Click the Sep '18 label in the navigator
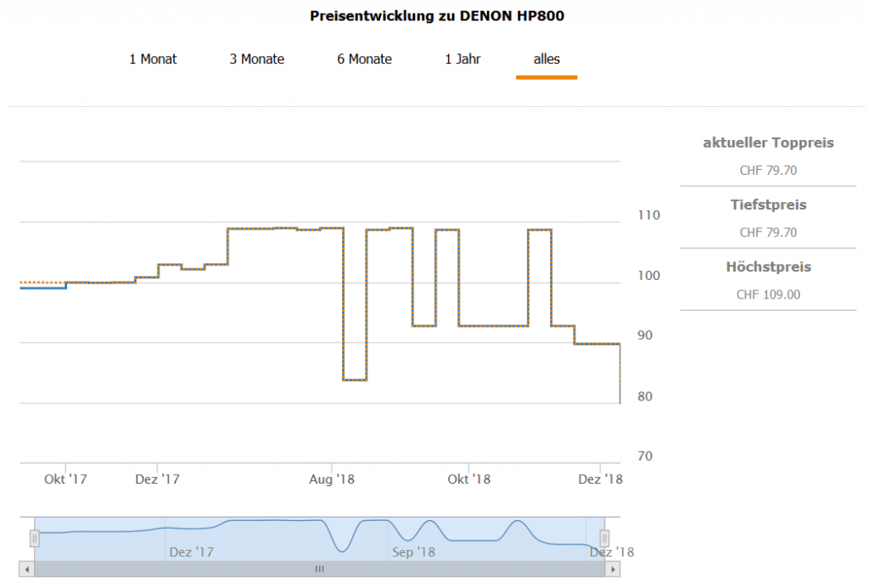Screen dimensions: 869x588 pyautogui.click(x=413, y=552)
